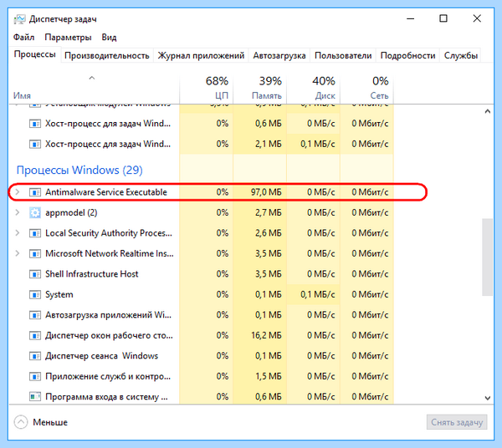Viewport: 502px width, 448px height.
Task: Select Microsoft Network Realtime Ins... name
Action: 109,253
